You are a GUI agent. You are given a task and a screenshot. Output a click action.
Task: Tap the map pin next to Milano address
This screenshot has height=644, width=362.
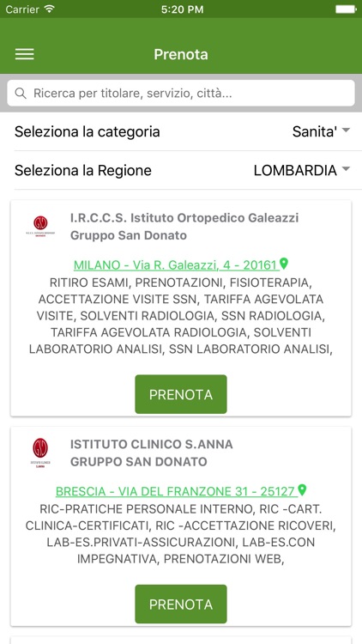click(284, 264)
